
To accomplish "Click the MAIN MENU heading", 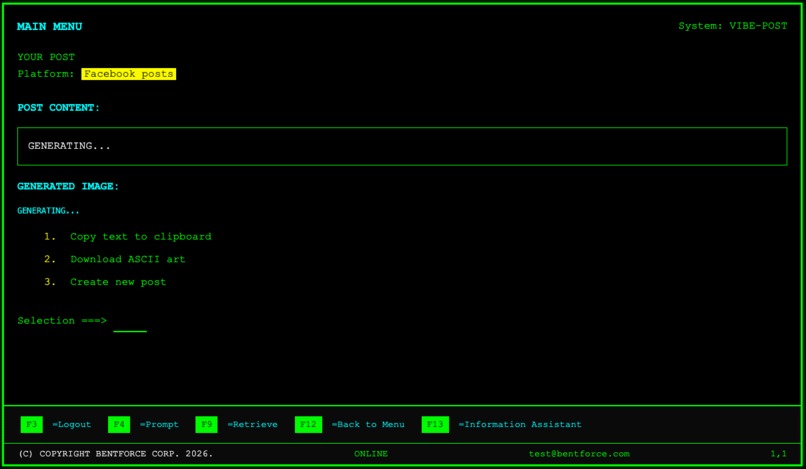I will (49, 26).
